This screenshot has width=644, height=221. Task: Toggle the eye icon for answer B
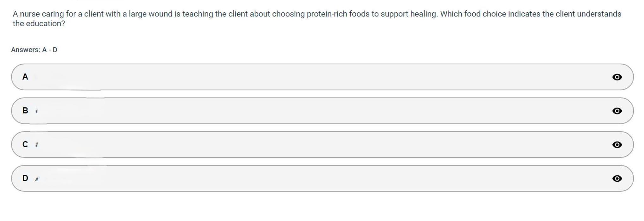tap(616, 111)
